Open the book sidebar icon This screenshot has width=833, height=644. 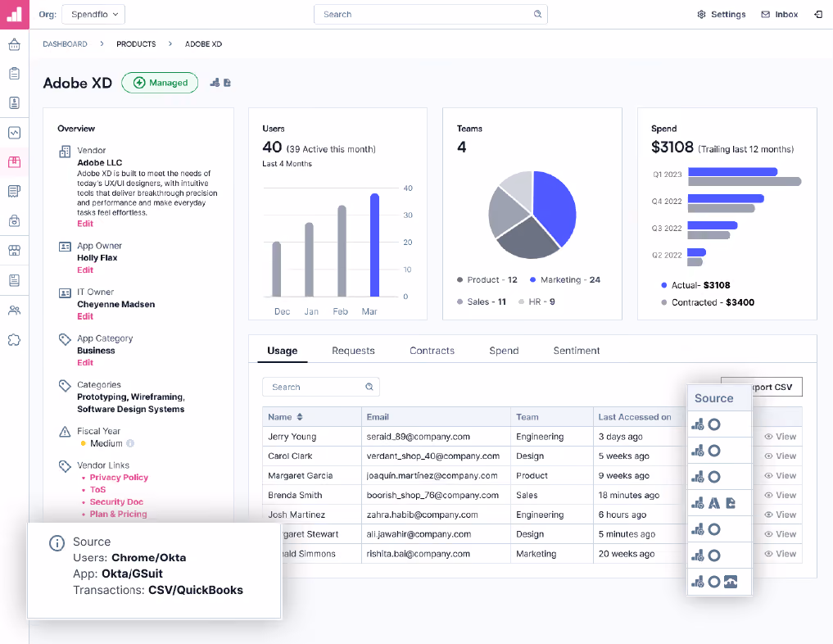tap(15, 280)
